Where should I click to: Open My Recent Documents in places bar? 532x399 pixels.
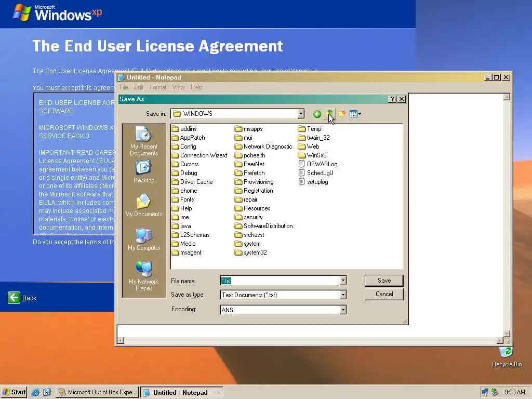coord(144,141)
